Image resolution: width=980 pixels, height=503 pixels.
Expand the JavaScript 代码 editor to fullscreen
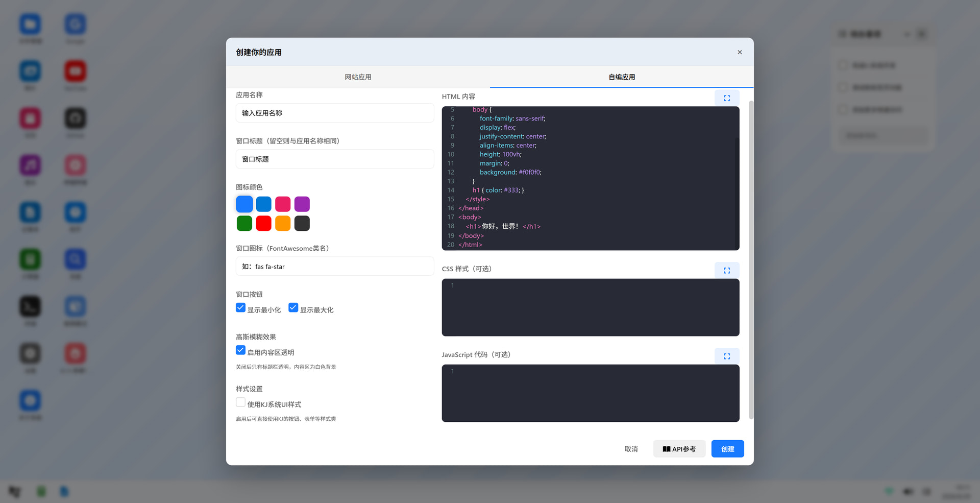727,356
